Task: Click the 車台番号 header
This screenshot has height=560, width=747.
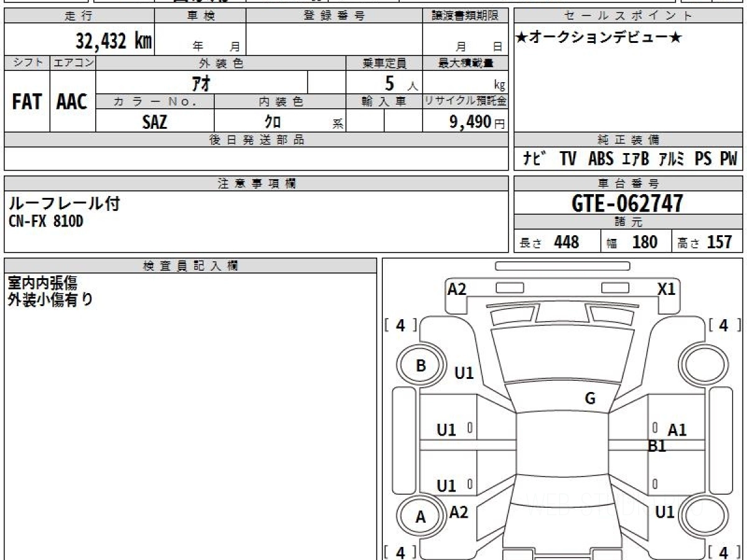Action: 629,184
